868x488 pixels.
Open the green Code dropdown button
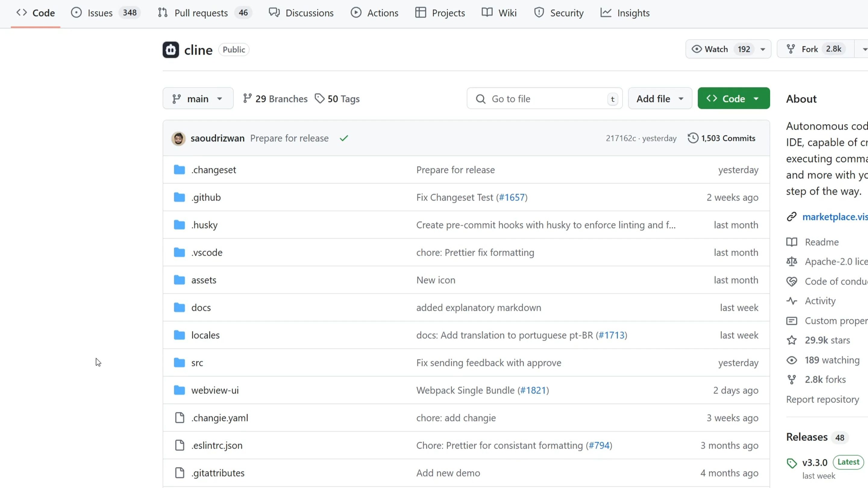click(x=734, y=99)
